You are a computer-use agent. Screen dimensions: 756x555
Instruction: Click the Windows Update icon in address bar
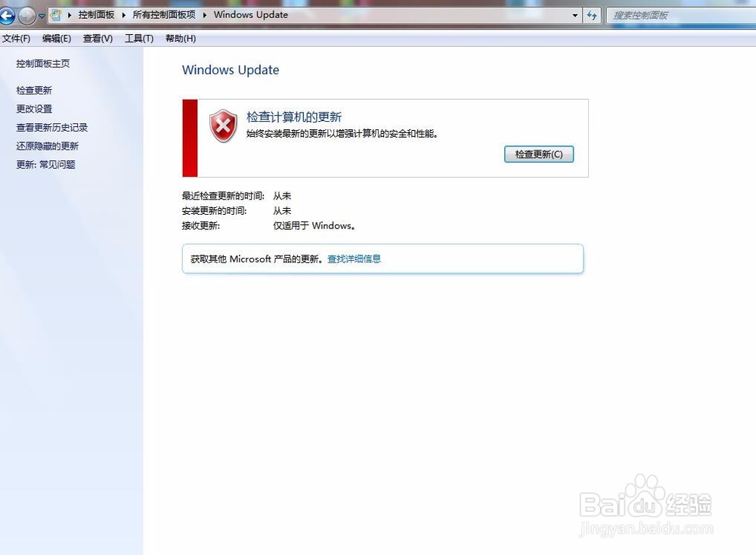(x=54, y=14)
